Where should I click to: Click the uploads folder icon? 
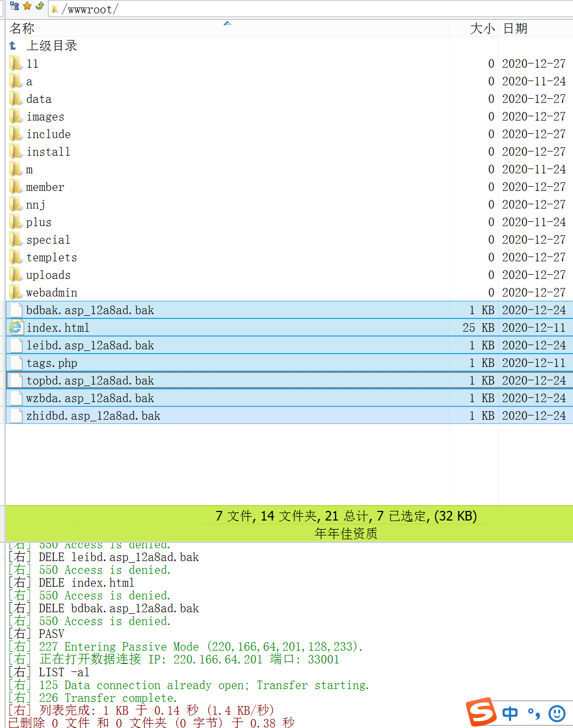(x=16, y=275)
